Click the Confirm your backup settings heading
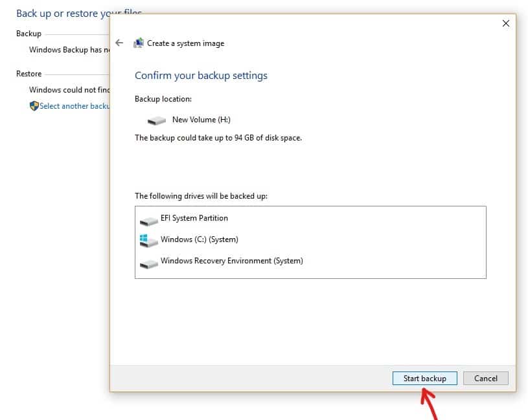The width and height of the screenshot is (528, 420). coord(201,75)
